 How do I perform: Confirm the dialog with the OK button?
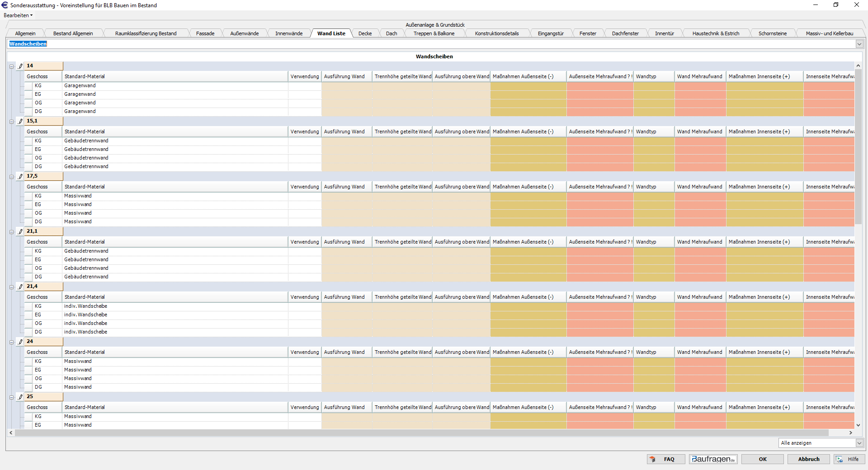763,459
